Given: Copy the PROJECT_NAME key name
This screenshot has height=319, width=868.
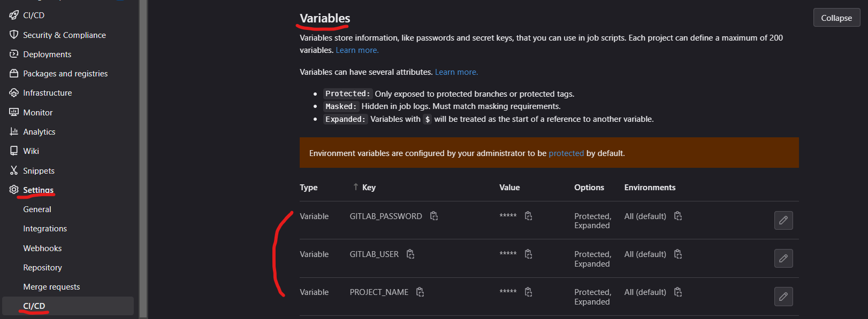Looking at the screenshot, I should (420, 292).
